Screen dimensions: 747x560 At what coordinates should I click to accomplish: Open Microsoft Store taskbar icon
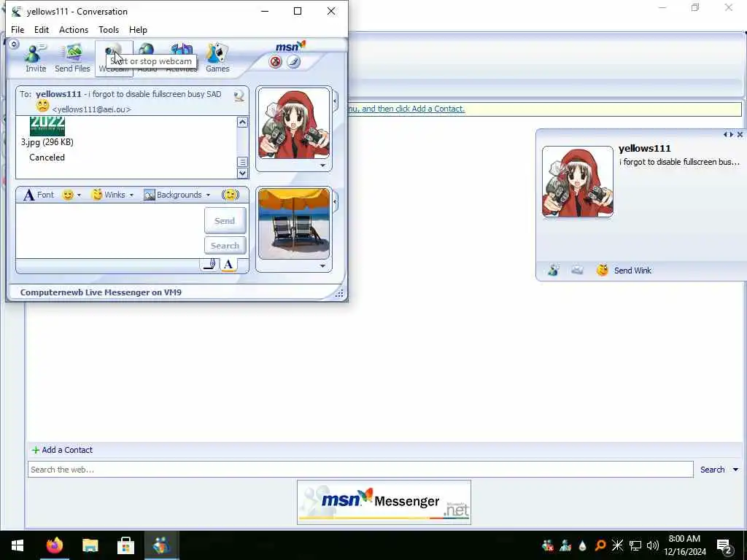(x=125, y=545)
